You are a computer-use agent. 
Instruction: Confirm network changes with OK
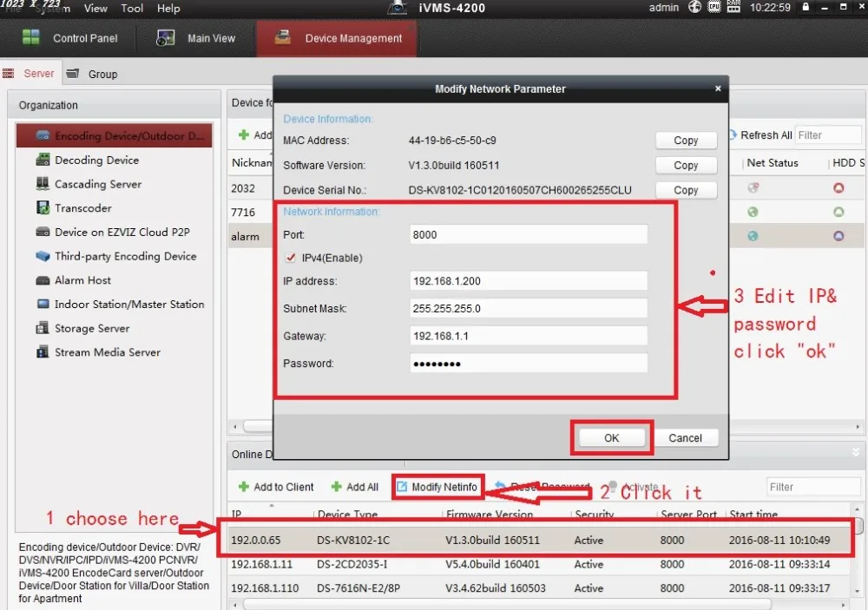pyautogui.click(x=612, y=438)
